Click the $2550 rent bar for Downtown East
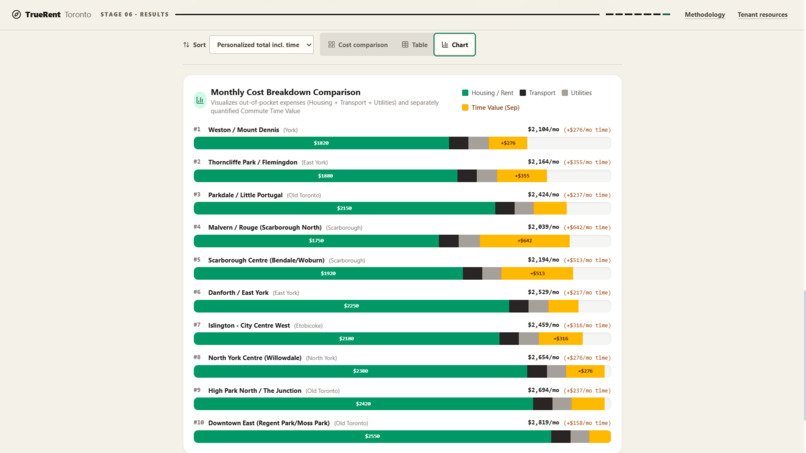The height and width of the screenshot is (453, 806). pos(372,437)
